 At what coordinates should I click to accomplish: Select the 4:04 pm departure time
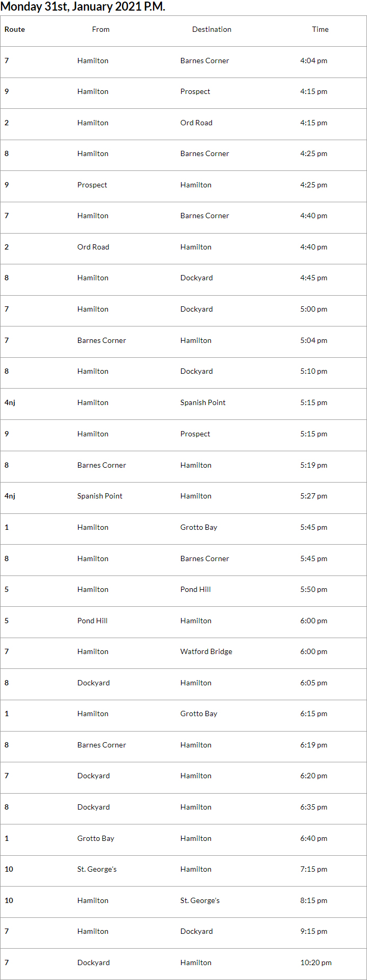[313, 61]
